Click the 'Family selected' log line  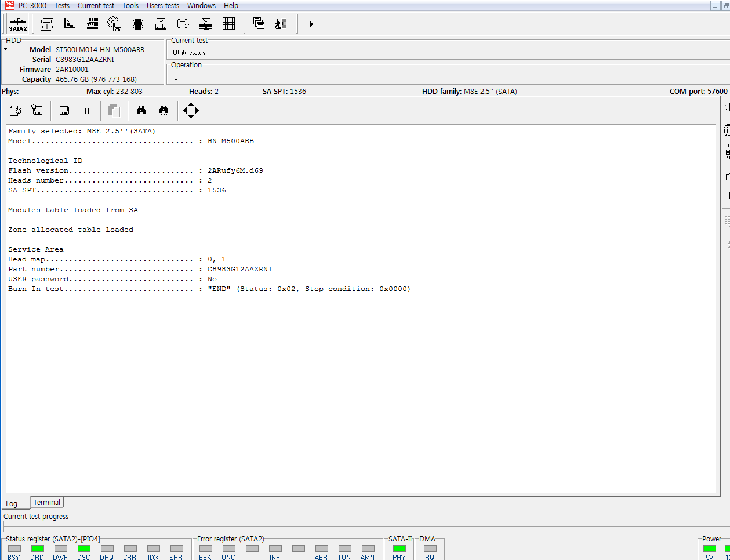(82, 132)
